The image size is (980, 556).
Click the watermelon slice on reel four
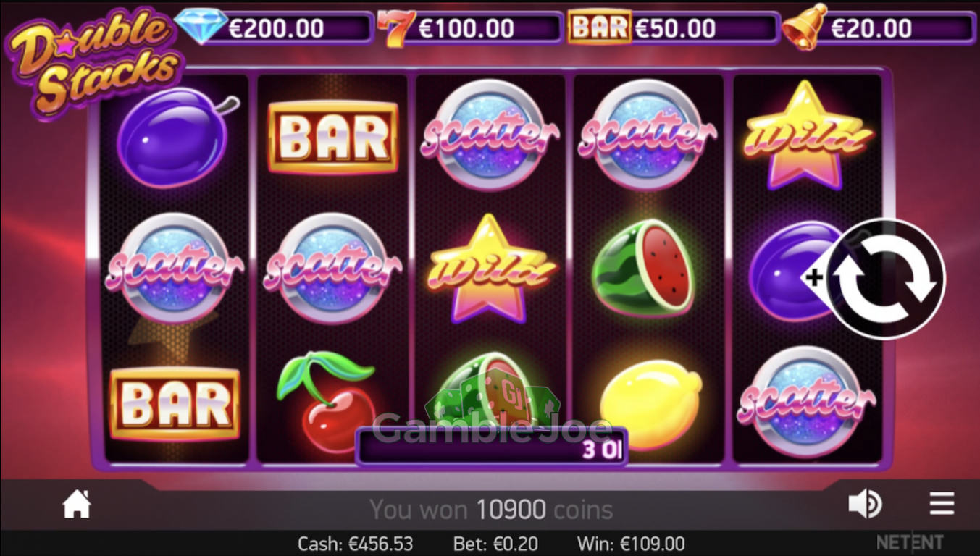(643, 266)
